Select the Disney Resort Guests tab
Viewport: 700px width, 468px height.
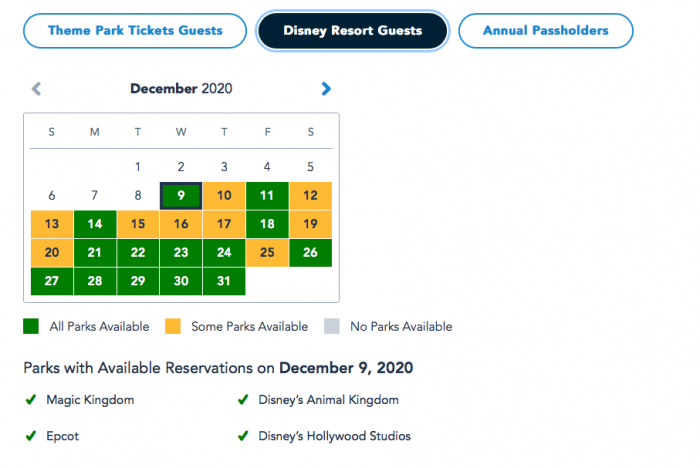(353, 31)
